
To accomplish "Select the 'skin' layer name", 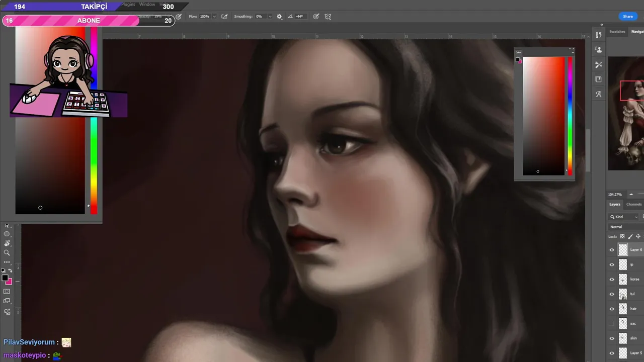I will click(633, 338).
